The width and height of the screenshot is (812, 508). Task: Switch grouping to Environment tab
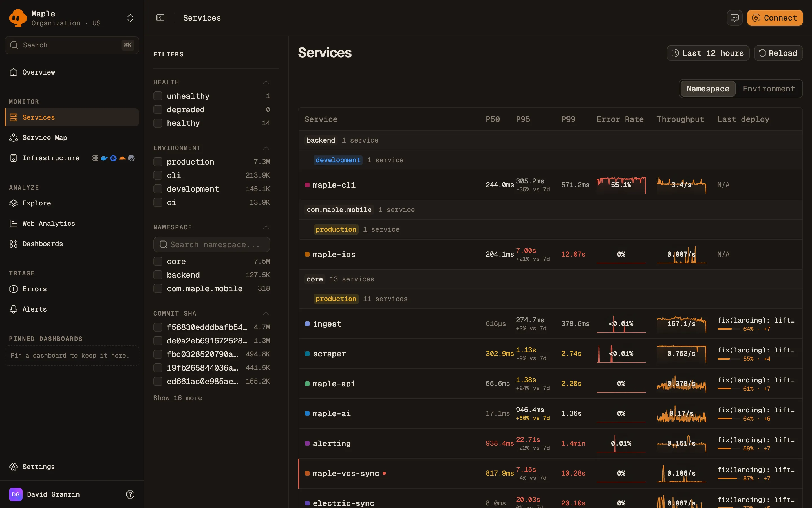(x=769, y=89)
